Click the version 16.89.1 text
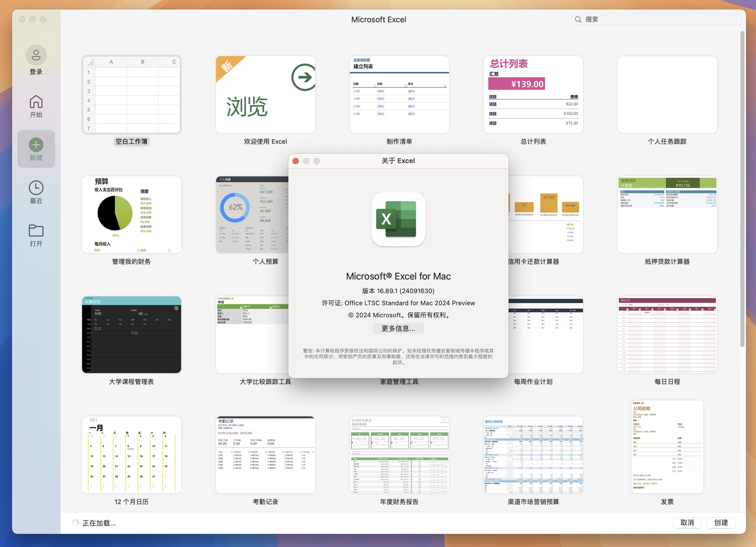 tap(398, 291)
